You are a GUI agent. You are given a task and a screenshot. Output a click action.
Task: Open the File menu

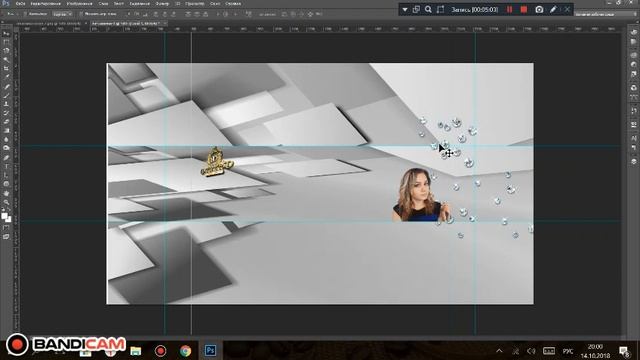pyautogui.click(x=20, y=3)
